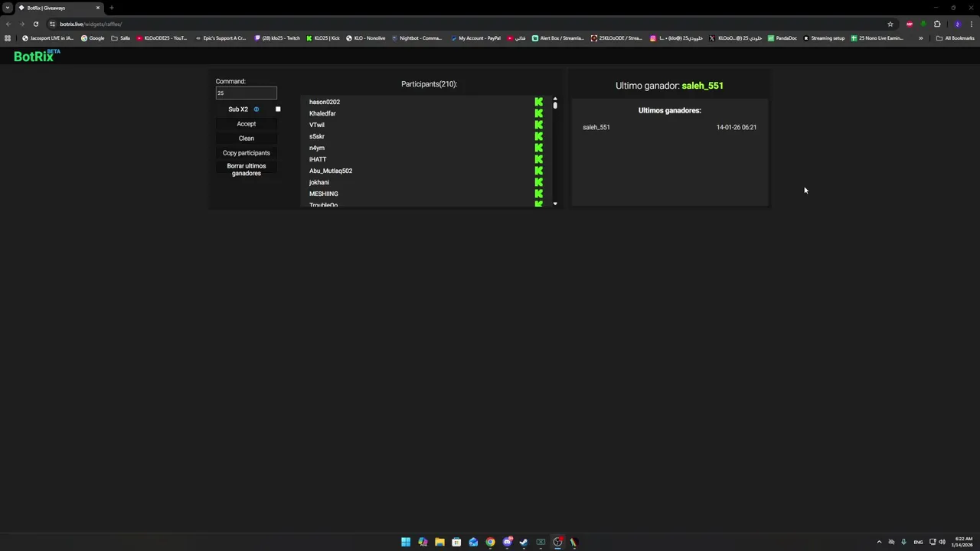Click Borrar ultimos ganadores button
This screenshot has height=551, width=980.
point(246,169)
